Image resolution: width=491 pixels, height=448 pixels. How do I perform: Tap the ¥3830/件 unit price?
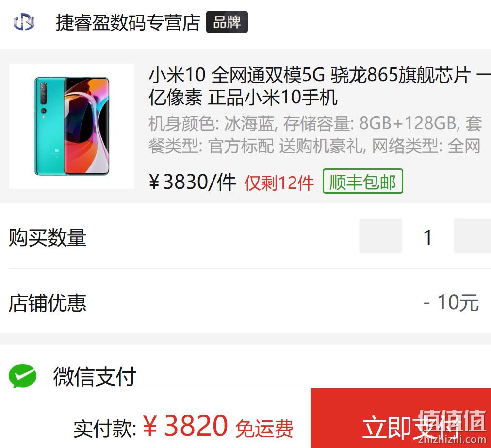tap(192, 182)
